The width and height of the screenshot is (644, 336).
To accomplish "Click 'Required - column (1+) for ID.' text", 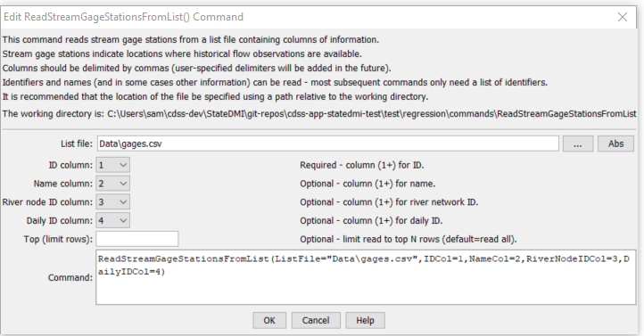I will pos(362,166).
